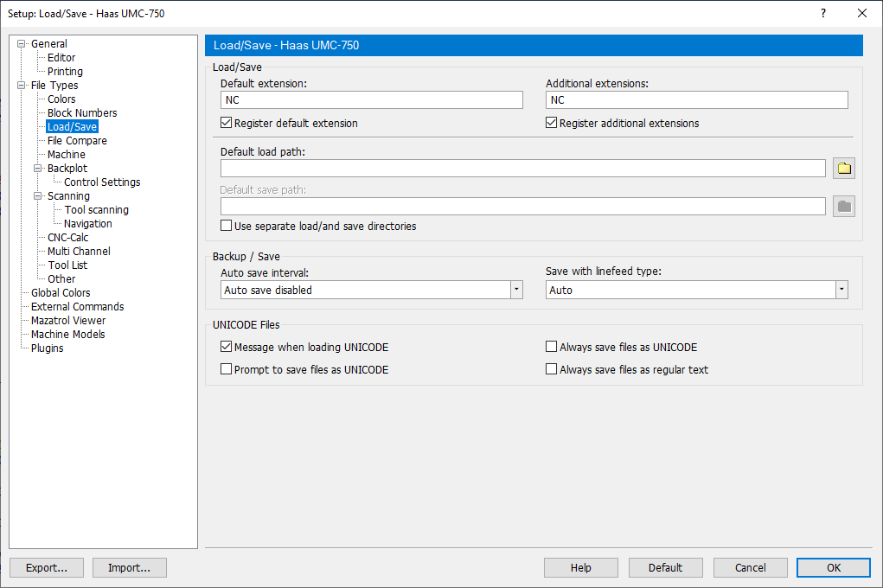Collapse the File Types tree node
The image size is (883, 588).
point(22,85)
